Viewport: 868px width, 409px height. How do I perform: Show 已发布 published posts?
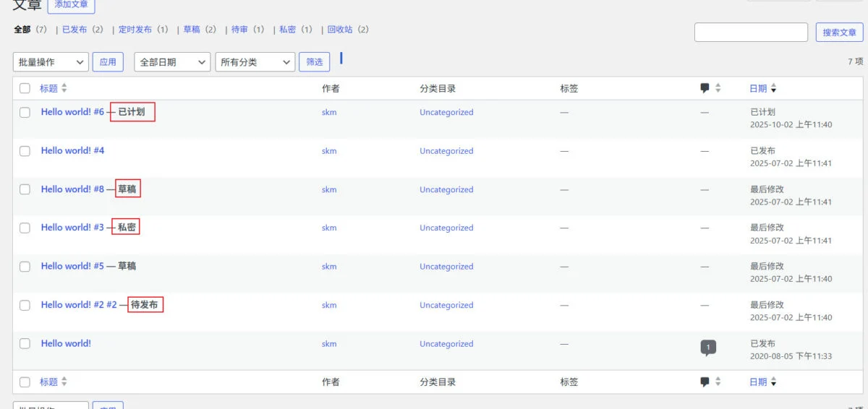75,30
